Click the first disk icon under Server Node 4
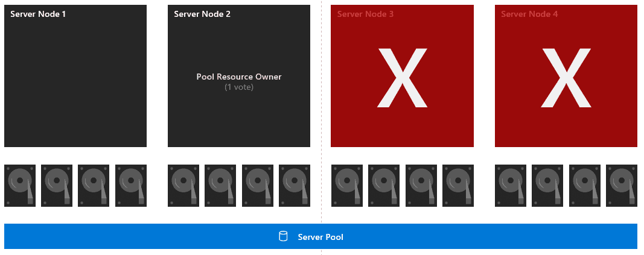This screenshot has height=255, width=644. tap(511, 186)
